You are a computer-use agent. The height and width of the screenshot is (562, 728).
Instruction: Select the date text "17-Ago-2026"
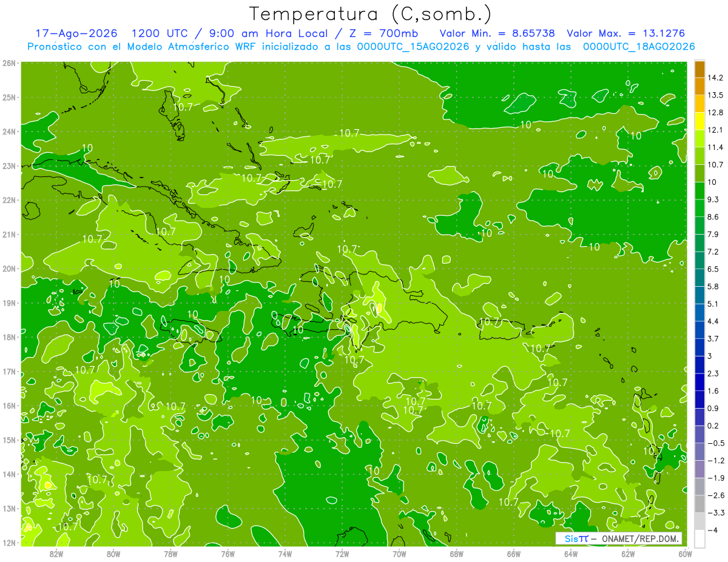(x=76, y=33)
